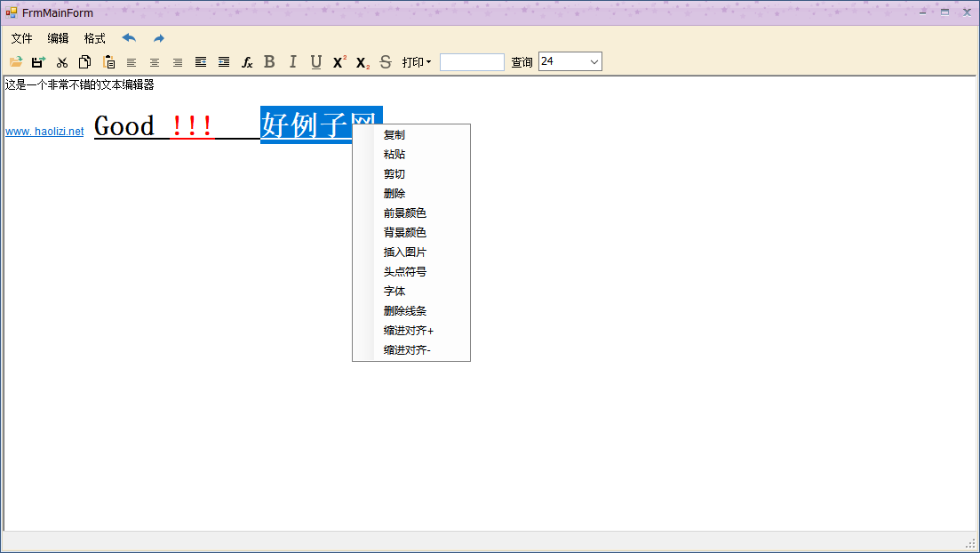The width and height of the screenshot is (980, 553).
Task: Click the red !!! text
Action: [193, 125]
